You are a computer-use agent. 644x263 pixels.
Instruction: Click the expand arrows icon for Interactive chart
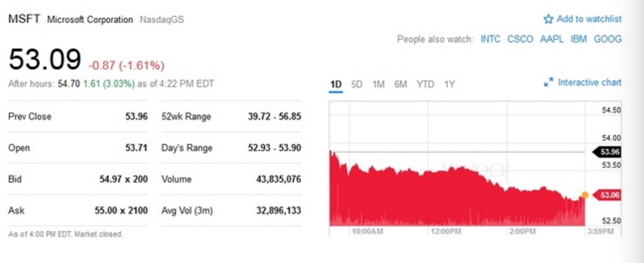point(548,83)
